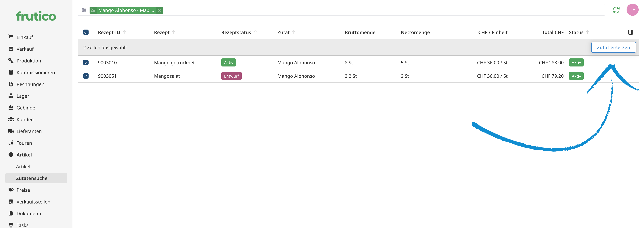Uncheck row 9003051 Mangosalat checkbox
This screenshot has width=644, height=228.
pyautogui.click(x=86, y=76)
